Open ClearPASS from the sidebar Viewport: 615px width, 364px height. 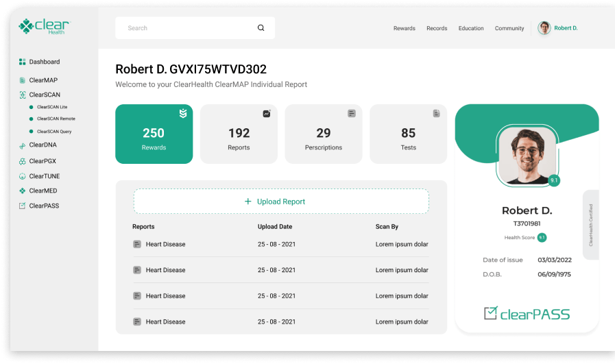[44, 206]
